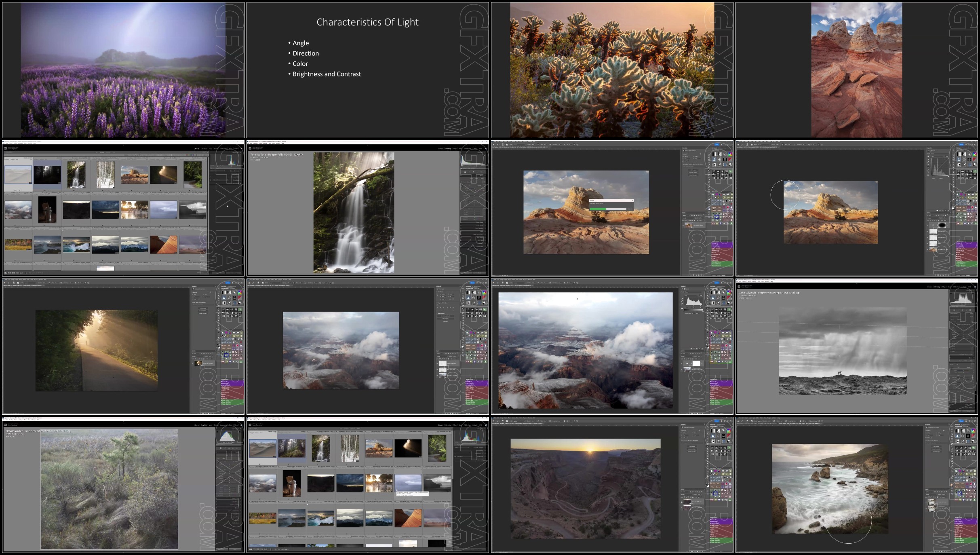Select the snowy aspen trunks thumbnail, upper Library grid

click(x=105, y=175)
